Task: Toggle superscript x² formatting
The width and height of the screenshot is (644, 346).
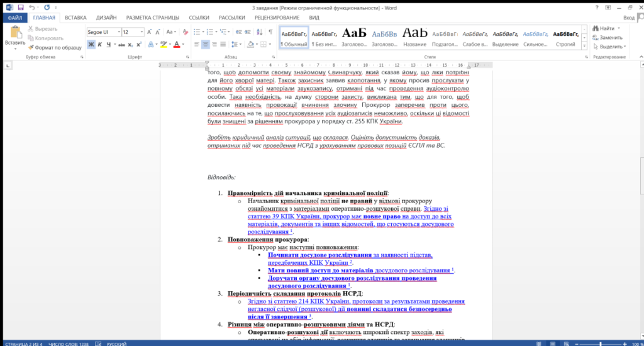Action: [139, 45]
